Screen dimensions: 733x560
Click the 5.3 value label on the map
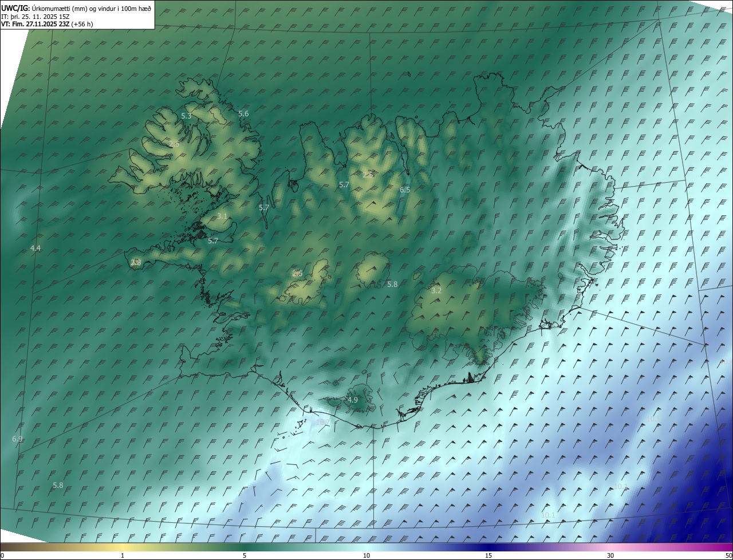(186, 116)
